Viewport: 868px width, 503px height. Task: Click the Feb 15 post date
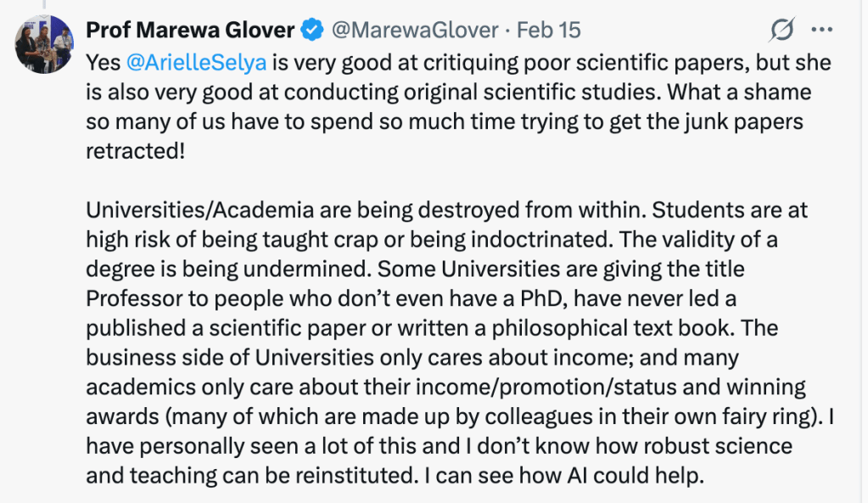click(549, 31)
